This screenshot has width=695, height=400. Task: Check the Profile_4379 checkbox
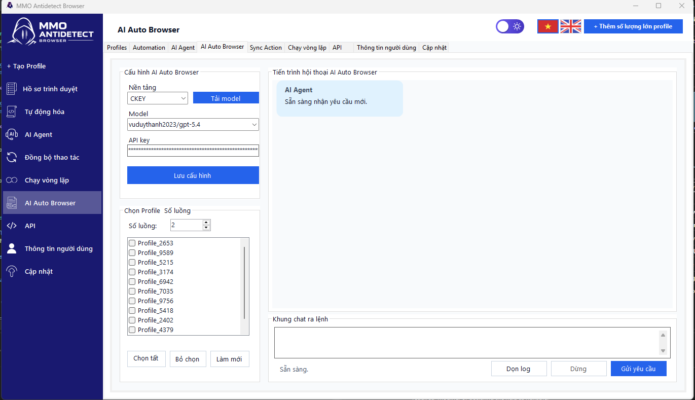132,330
